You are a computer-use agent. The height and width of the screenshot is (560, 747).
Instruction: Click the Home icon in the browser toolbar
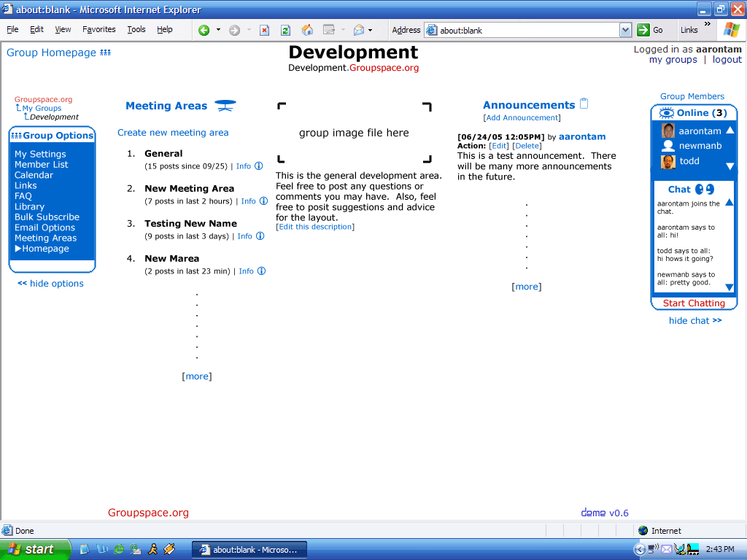click(308, 30)
